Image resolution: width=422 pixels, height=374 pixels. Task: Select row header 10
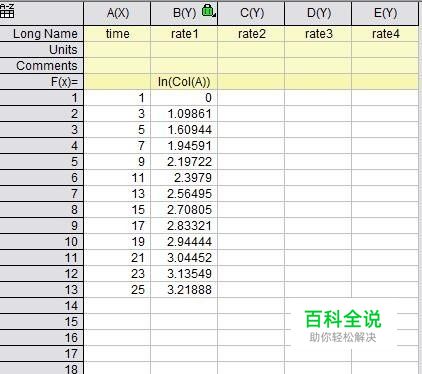point(41,242)
